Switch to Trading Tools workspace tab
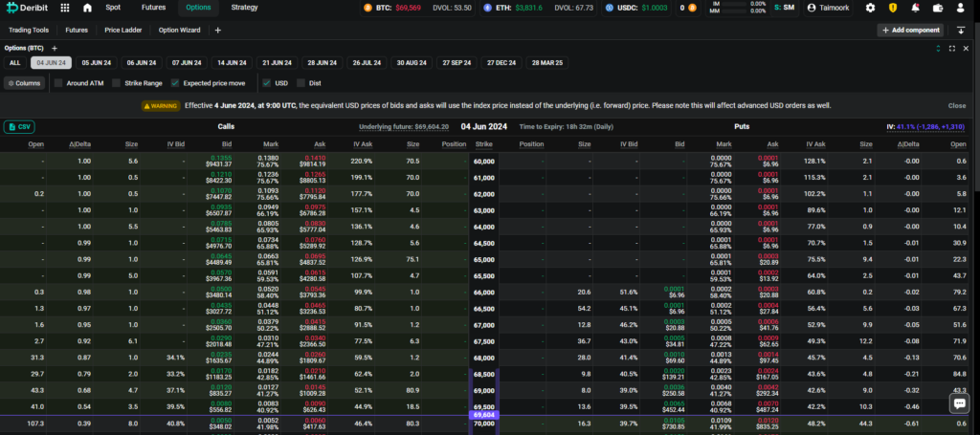980x435 pixels. [28, 30]
